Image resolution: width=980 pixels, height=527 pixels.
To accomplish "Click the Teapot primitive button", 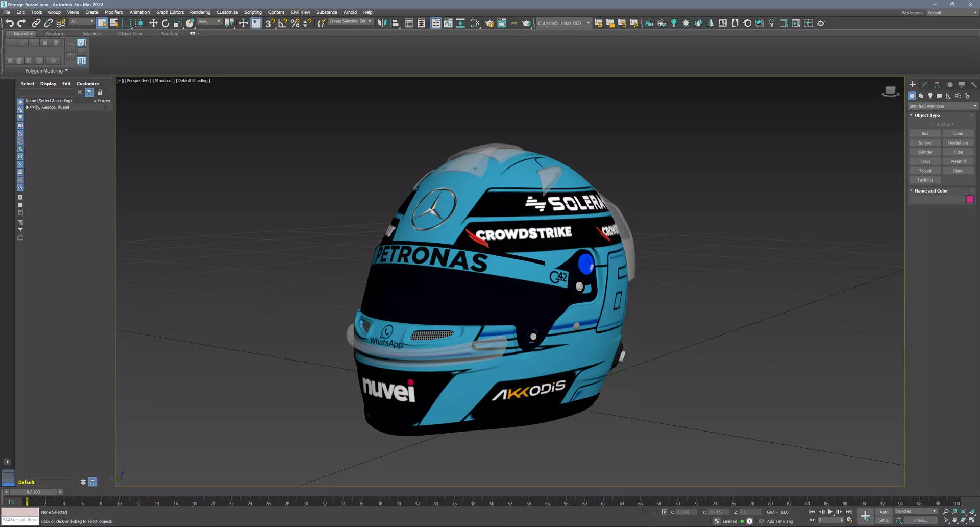I will (x=925, y=171).
